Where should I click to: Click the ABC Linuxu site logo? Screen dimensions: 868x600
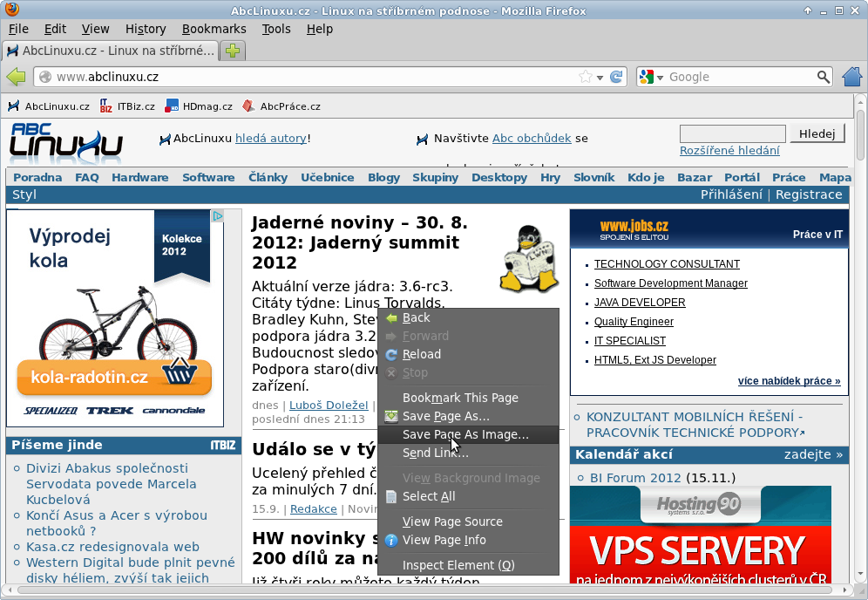[x=66, y=143]
